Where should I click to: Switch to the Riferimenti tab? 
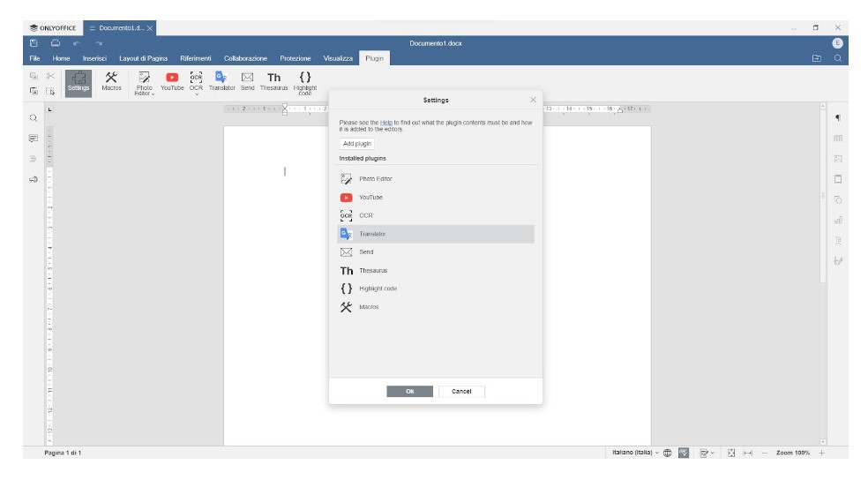click(196, 58)
